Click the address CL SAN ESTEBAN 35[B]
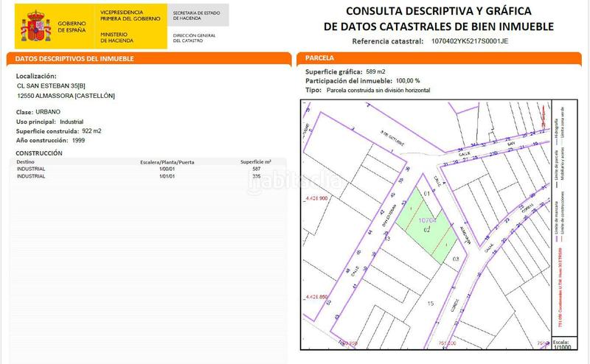Screen dimensions: 590x364 coord(51,85)
